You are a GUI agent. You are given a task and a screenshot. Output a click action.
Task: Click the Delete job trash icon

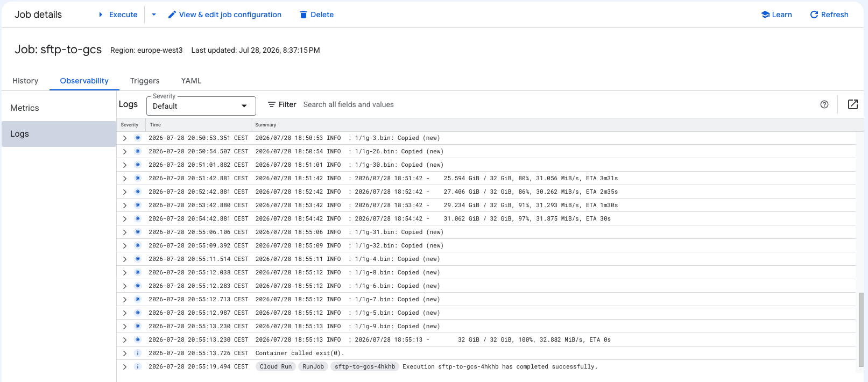[304, 15]
